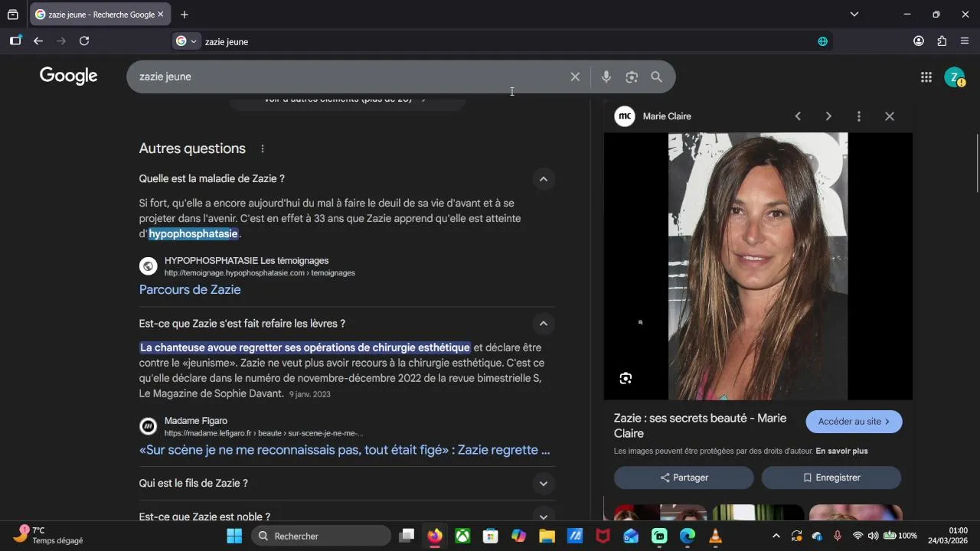The image size is (980, 551).
Task: Open the Firefox sidebar toggle
Action: tap(15, 41)
